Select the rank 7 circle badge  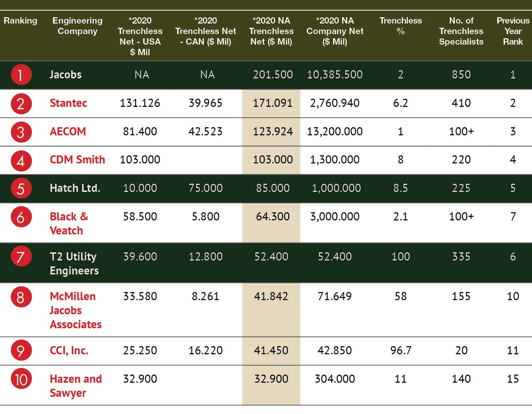pos(21,257)
